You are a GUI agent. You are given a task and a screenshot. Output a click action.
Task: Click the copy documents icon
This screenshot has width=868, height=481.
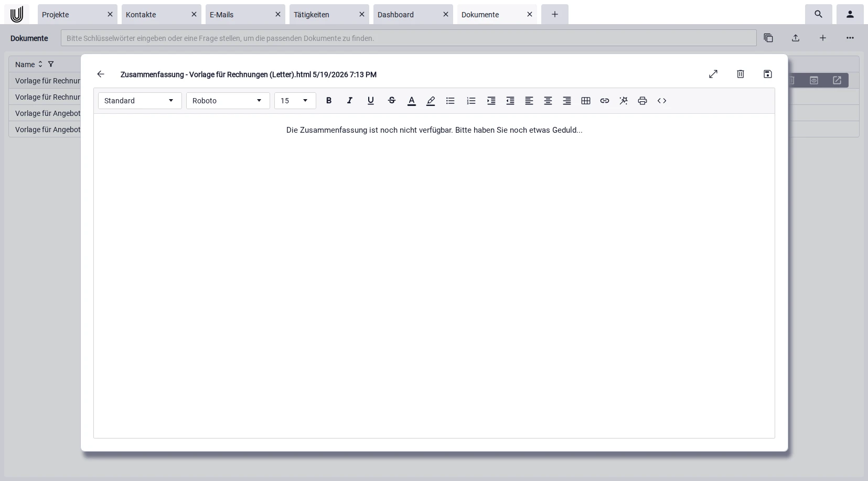tap(768, 38)
